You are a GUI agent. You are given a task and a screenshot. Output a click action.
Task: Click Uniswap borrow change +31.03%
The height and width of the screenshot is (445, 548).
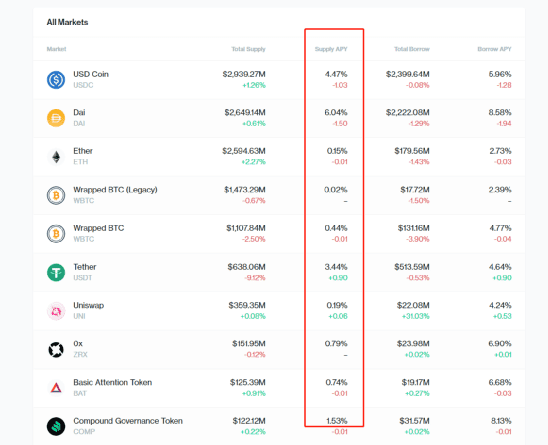[x=415, y=316]
